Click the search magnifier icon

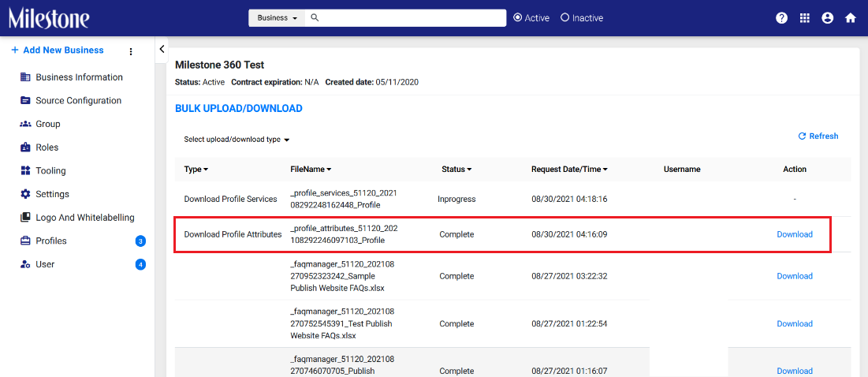(x=315, y=17)
